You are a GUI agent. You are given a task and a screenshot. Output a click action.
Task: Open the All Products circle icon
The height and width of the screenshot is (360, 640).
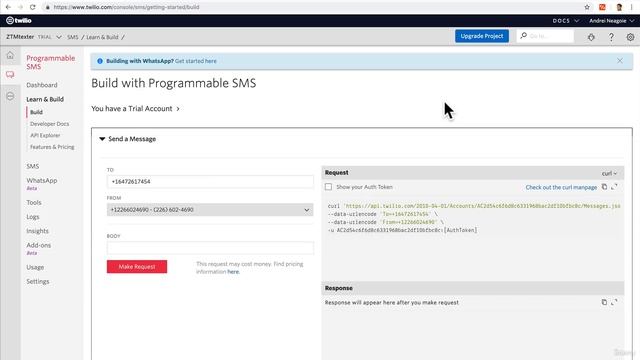[x=10, y=96]
